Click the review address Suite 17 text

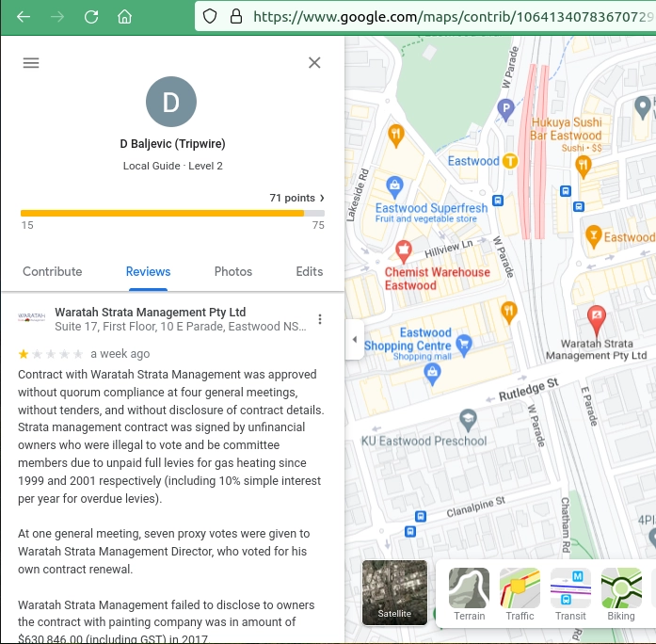pos(181,327)
